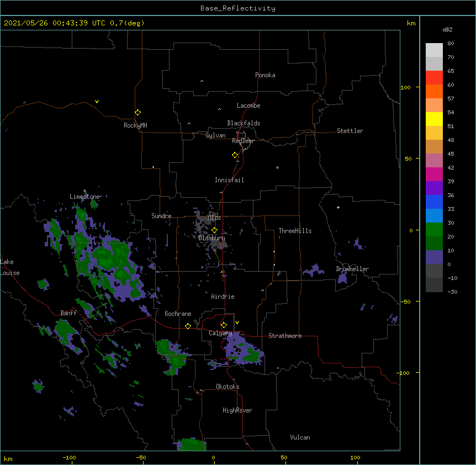This screenshot has height=465, width=476.
Task: Click the -50 tick label on right axis
Action: click(405, 302)
